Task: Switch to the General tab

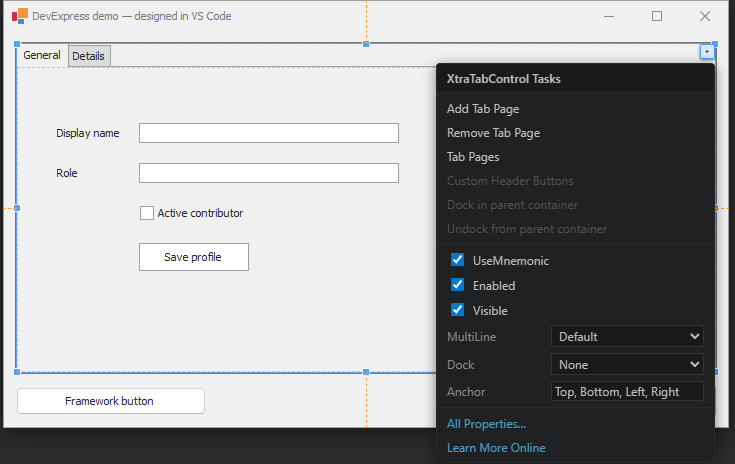Action: [42, 55]
